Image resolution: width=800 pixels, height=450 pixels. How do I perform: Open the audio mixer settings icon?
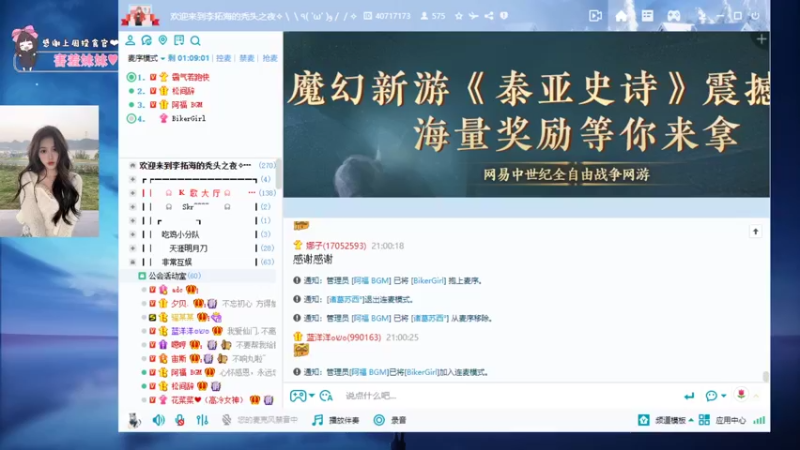[x=202, y=420]
